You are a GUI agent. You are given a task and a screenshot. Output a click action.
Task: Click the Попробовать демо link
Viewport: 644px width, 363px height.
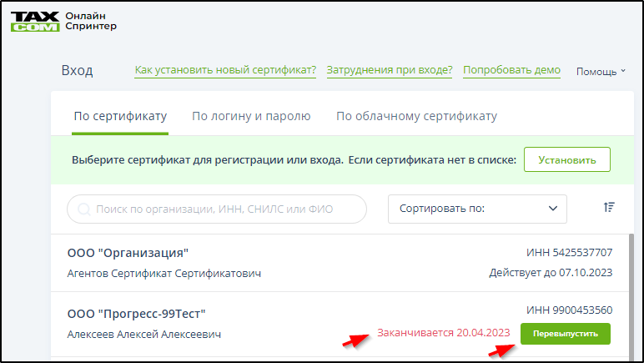click(x=511, y=71)
